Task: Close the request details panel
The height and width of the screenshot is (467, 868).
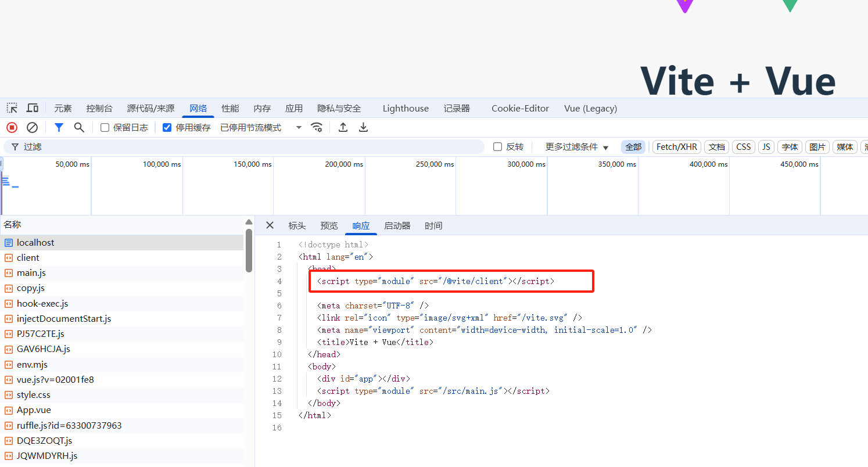Action: click(x=270, y=225)
